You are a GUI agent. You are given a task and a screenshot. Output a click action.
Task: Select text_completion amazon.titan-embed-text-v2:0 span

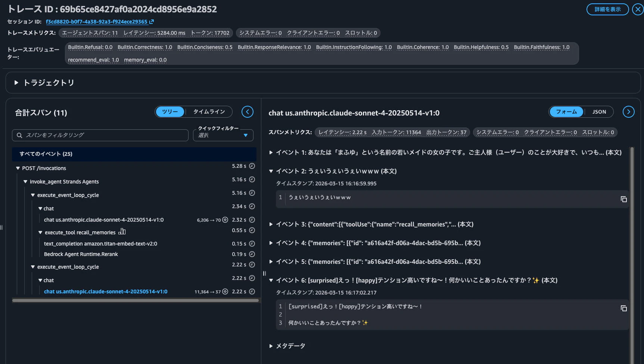point(100,244)
